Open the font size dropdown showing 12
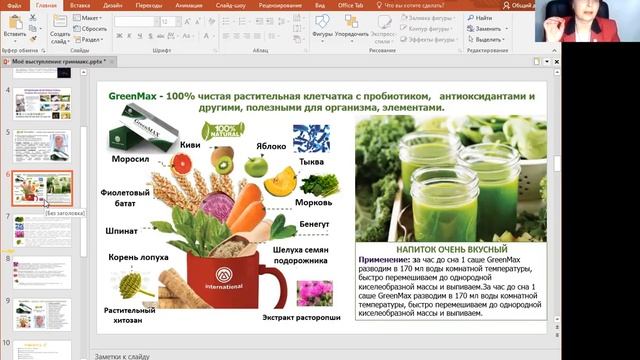This screenshot has height=360, width=640. coord(178,21)
